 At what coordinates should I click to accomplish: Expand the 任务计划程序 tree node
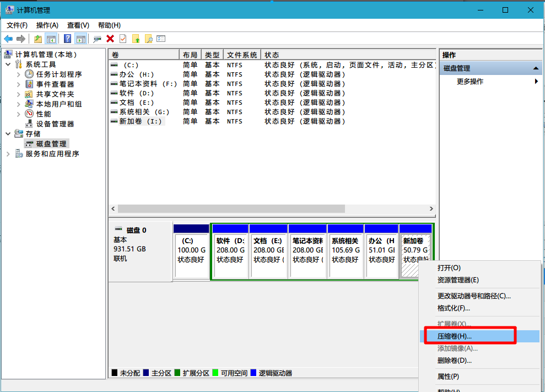tap(18, 74)
